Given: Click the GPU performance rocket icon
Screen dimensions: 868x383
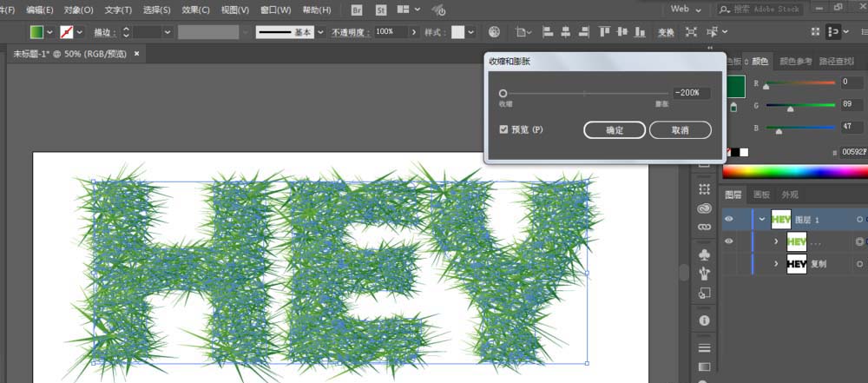Looking at the screenshot, I should [439, 10].
